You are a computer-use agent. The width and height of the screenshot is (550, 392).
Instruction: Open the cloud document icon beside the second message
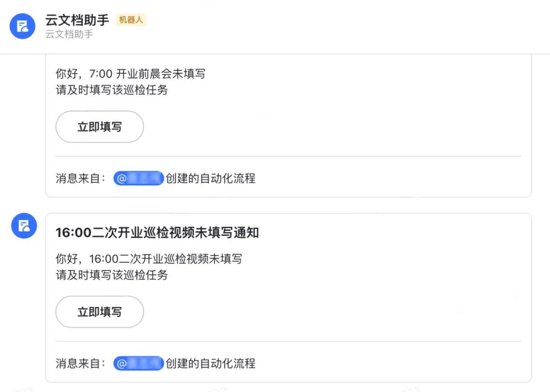pyautogui.click(x=24, y=226)
